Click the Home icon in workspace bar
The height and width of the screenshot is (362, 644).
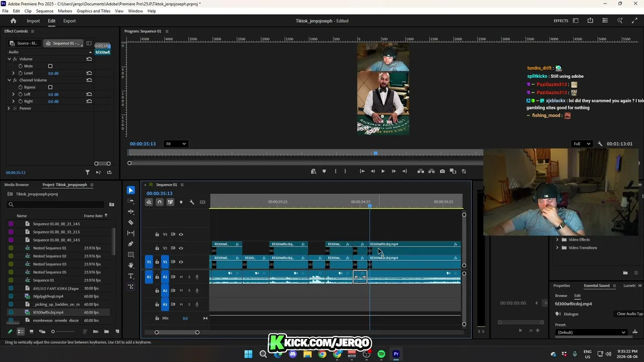(x=14, y=21)
